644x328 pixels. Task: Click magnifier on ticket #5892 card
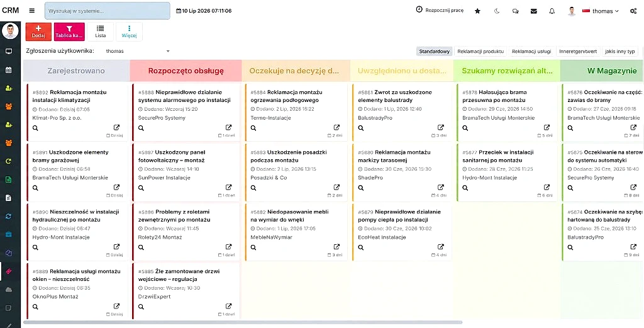coord(35,128)
